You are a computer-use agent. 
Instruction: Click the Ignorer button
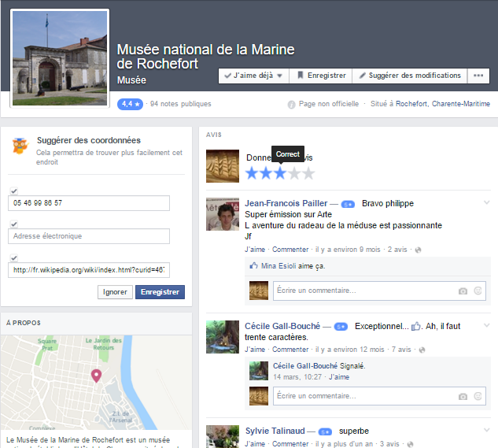point(115,292)
